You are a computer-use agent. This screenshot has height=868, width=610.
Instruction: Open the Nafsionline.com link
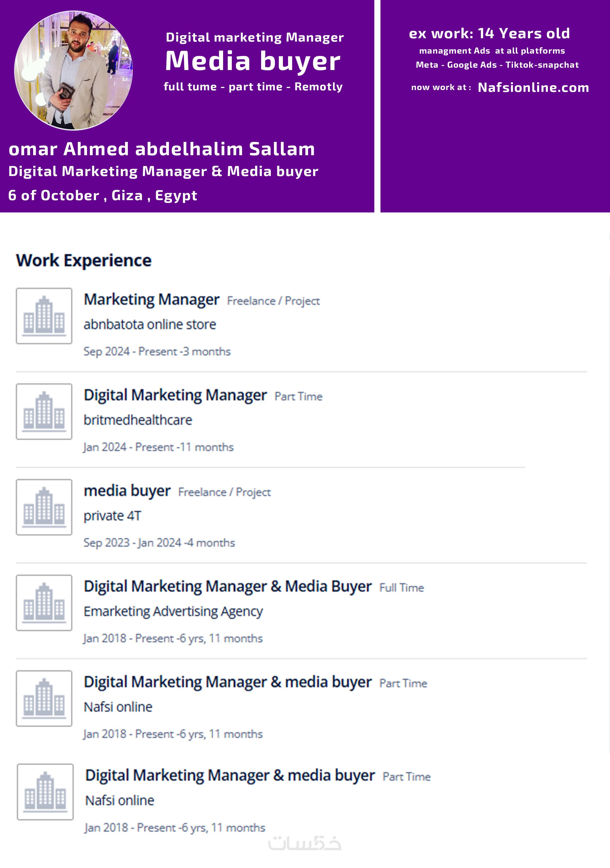(533, 88)
